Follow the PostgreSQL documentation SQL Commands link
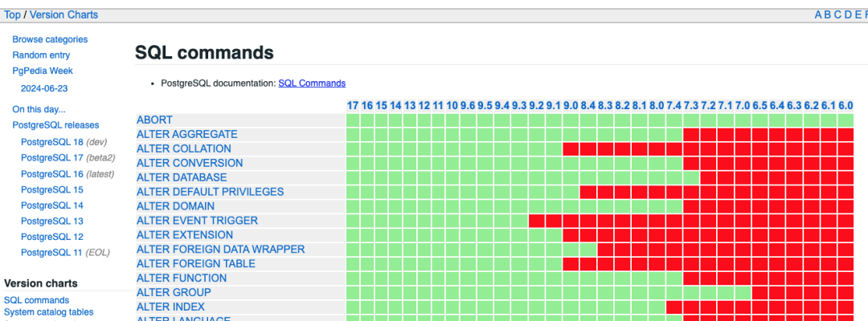The image size is (868, 321). point(312,83)
